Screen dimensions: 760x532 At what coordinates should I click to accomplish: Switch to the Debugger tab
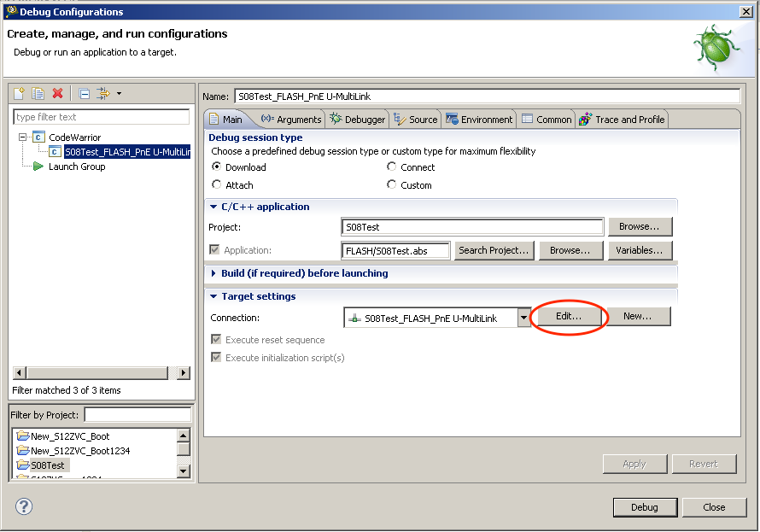click(x=359, y=120)
